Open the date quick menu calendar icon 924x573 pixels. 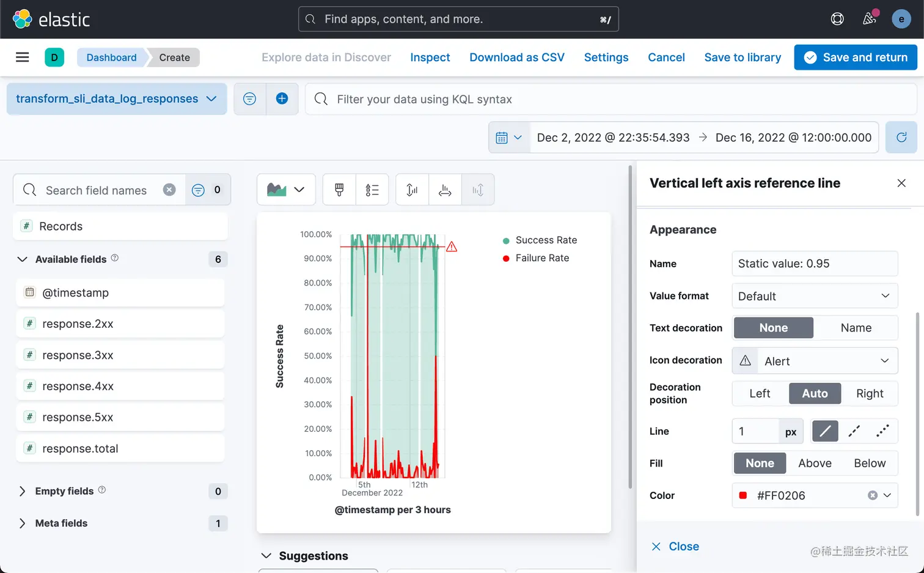509,138
